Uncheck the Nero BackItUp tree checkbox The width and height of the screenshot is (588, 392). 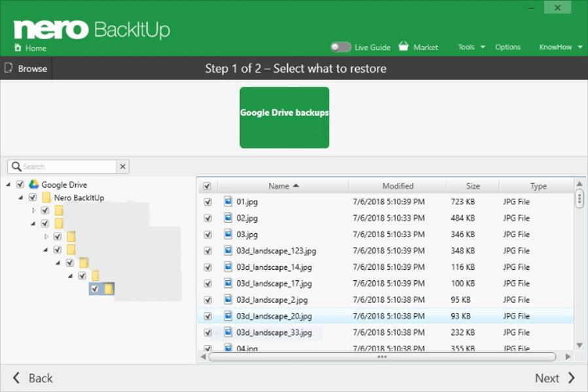click(33, 197)
